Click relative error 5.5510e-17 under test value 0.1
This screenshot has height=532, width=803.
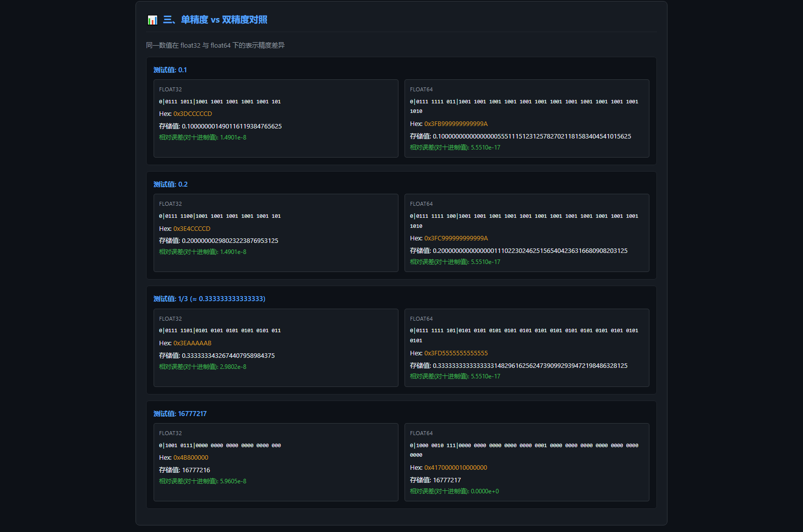[485, 148]
